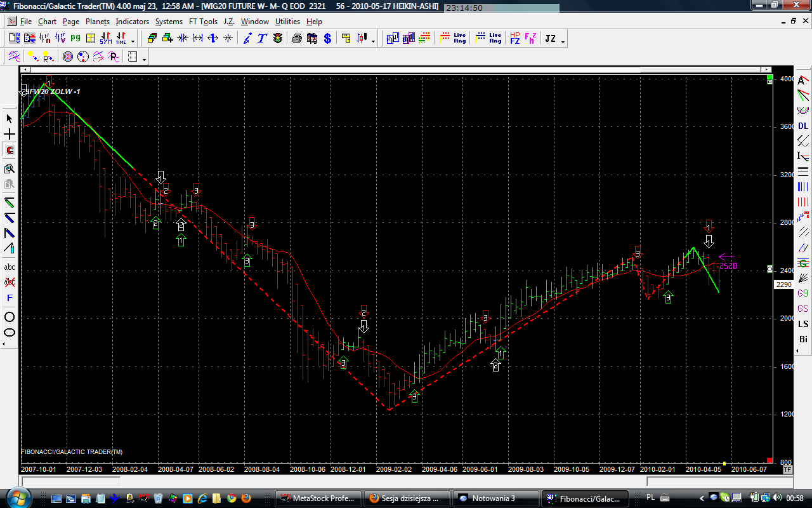Select the crosshair cursor tool
Viewport: 812px width, 508px height.
pyautogui.click(x=10, y=135)
